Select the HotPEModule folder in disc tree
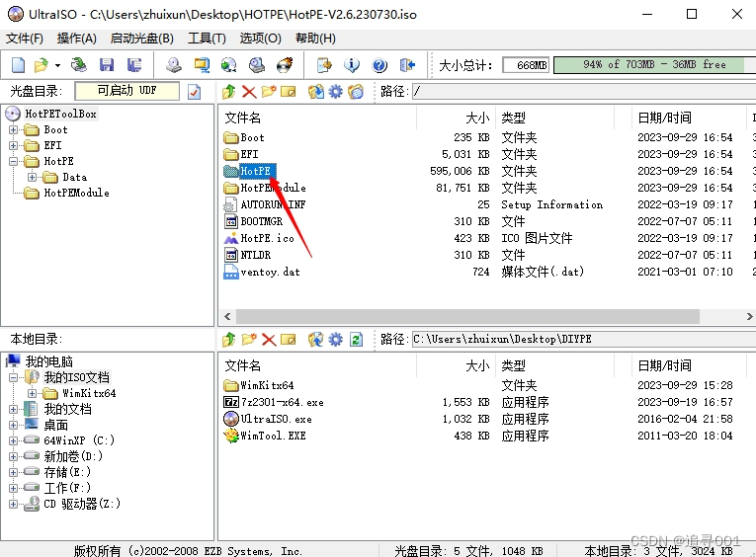The image size is (756, 557). coord(76,194)
